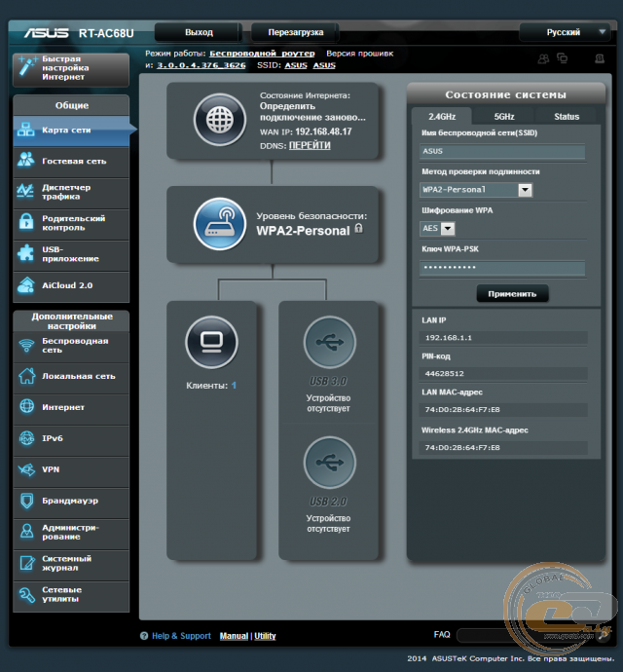Select Гостевая сеть menu item

pos(71,161)
